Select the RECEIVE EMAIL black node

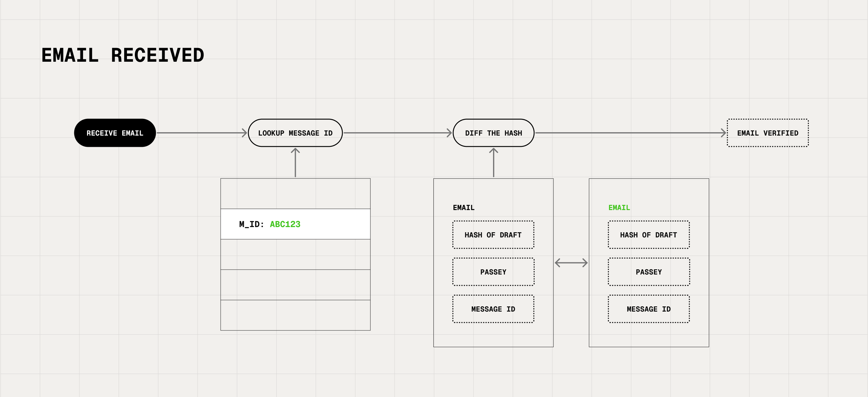[x=115, y=133]
